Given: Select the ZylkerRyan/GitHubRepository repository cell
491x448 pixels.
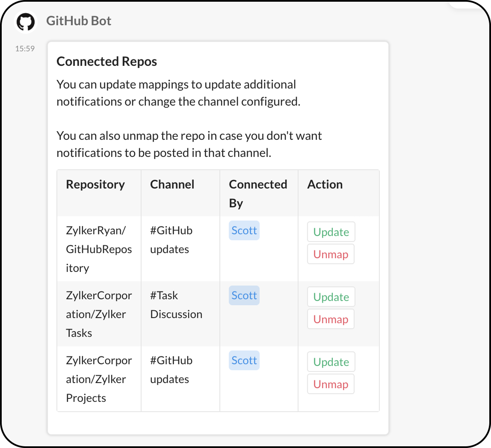Looking at the screenshot, I should click(99, 249).
